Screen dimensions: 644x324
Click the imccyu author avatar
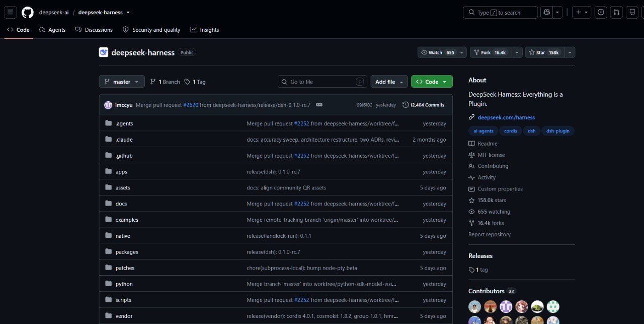(108, 105)
